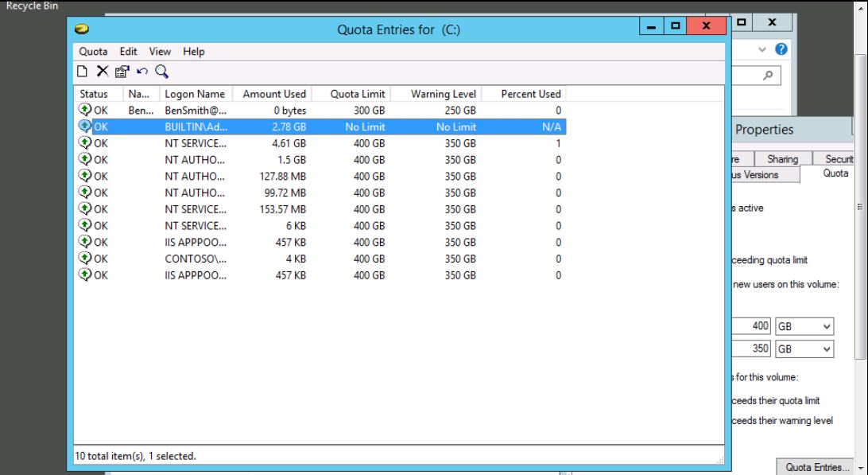Screen dimensions: 868x475
Task: Click blue help icon in background window
Action: click(x=781, y=49)
